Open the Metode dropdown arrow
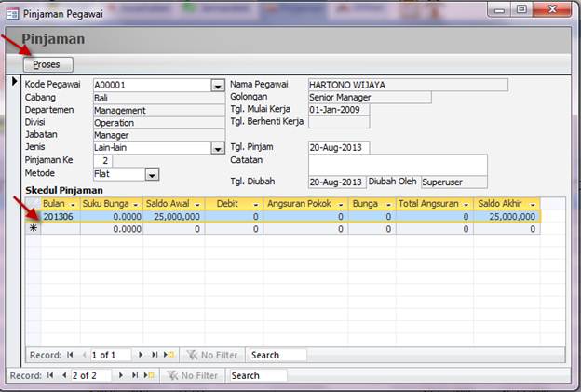 tap(152, 174)
